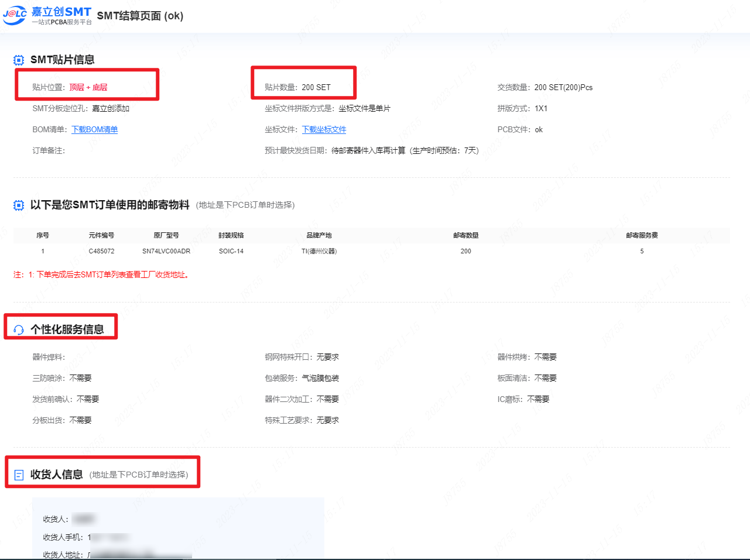
Task: Select the component number C485072
Action: [101, 252]
